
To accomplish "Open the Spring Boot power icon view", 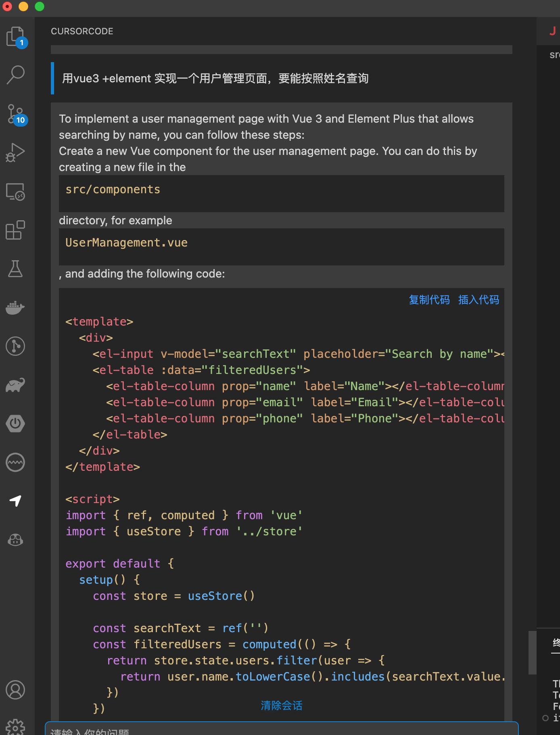I will coord(16,424).
